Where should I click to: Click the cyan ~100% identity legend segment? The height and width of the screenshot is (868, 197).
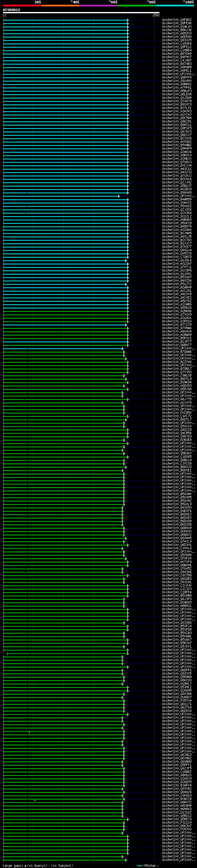click(x=175, y=6)
